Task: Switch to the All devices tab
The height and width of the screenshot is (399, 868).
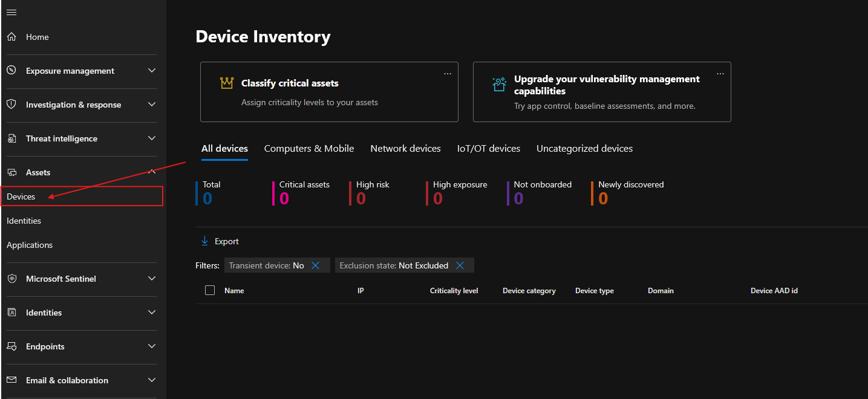Action: coord(224,149)
